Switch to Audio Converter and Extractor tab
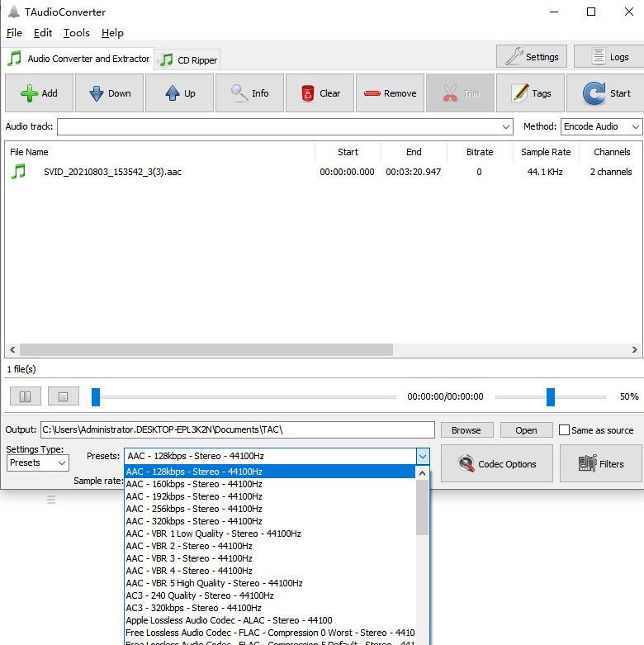This screenshot has width=644, height=645. [x=78, y=59]
